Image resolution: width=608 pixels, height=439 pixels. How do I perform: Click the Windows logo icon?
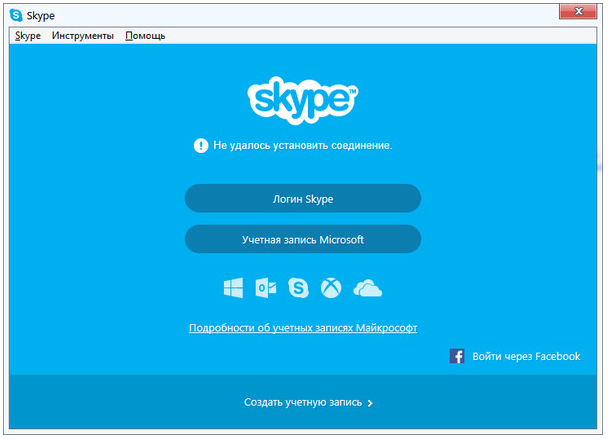[x=233, y=288]
